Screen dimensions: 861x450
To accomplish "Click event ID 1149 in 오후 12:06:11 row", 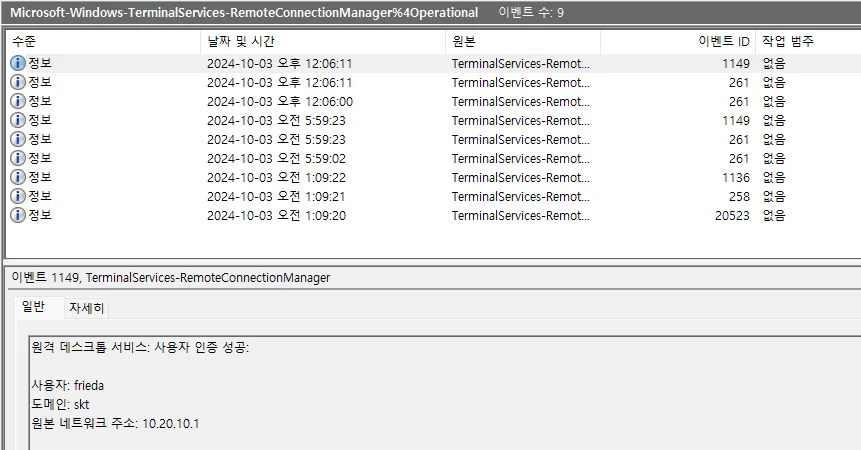I will pos(736,64).
